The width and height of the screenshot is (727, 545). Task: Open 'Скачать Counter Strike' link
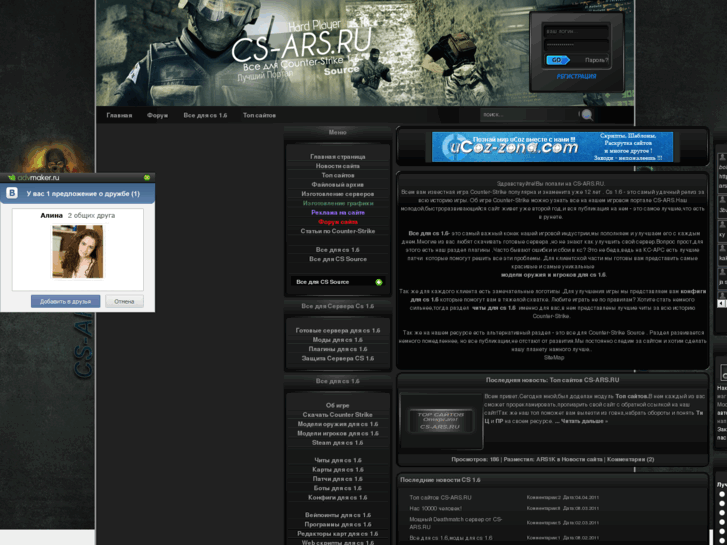click(338, 415)
